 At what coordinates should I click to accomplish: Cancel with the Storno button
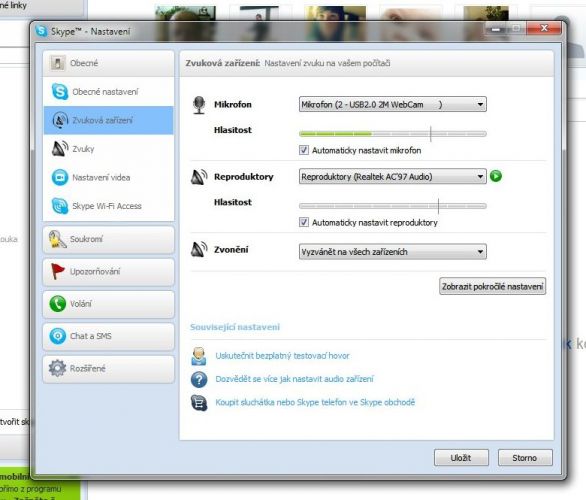[x=525, y=458]
